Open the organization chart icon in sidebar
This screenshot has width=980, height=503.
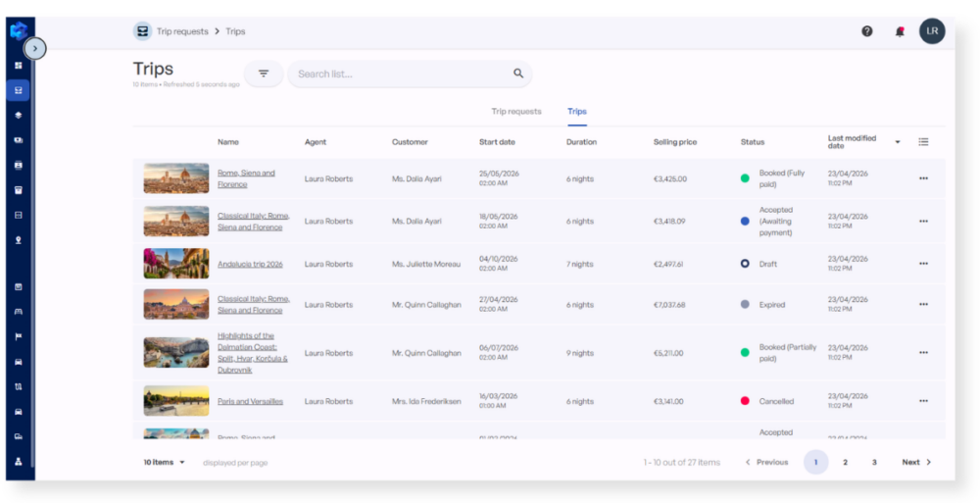18,462
